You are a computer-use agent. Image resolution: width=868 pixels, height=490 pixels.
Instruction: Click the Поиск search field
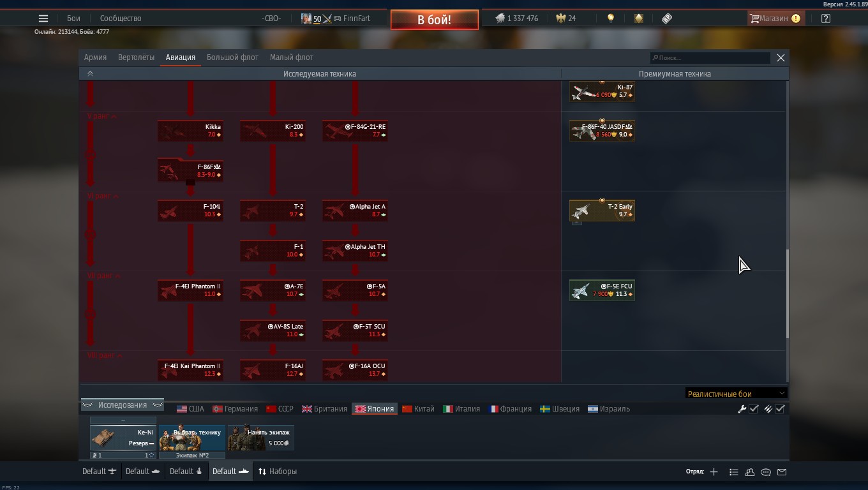(x=710, y=58)
